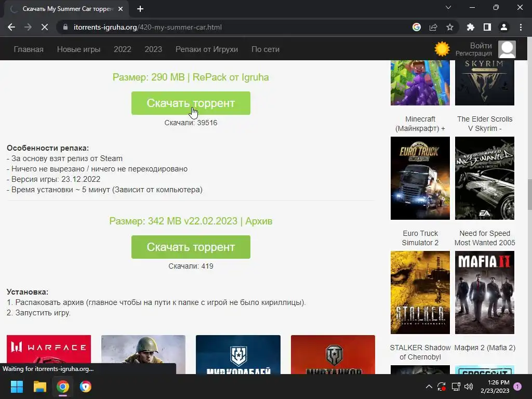Open a new browser tab

point(140,9)
